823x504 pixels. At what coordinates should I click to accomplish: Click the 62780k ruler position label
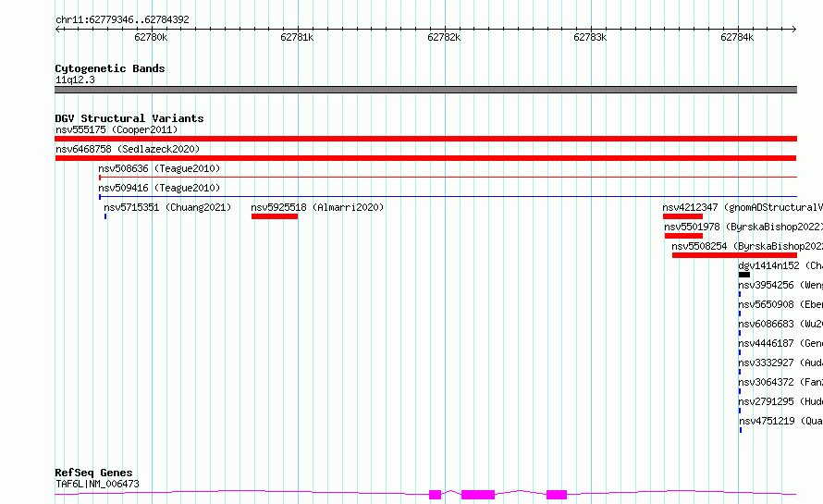coord(151,37)
